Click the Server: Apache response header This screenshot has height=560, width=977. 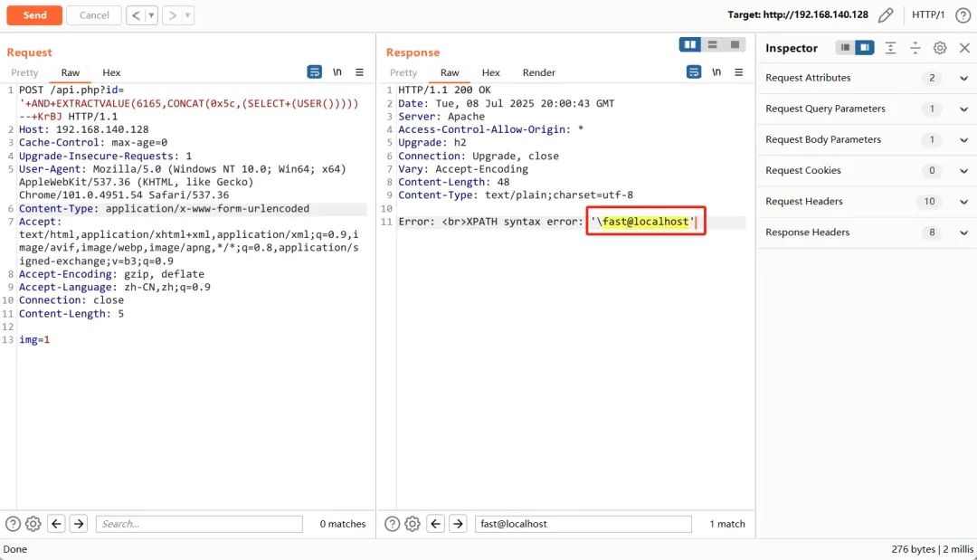click(441, 117)
